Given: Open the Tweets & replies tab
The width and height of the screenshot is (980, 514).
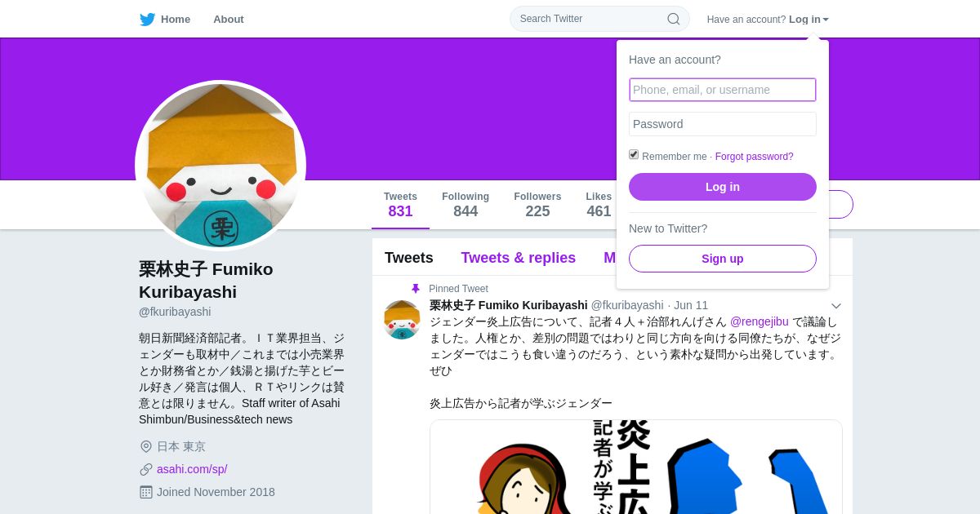Looking at the screenshot, I should tap(519, 258).
